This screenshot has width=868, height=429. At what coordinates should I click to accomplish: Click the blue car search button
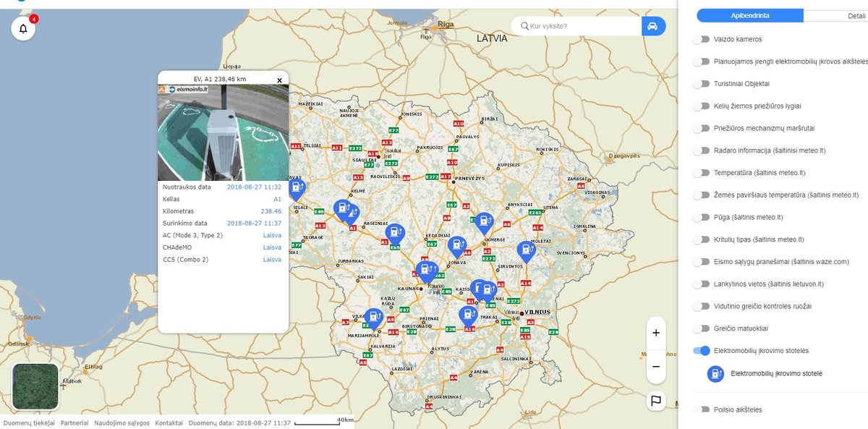(653, 26)
